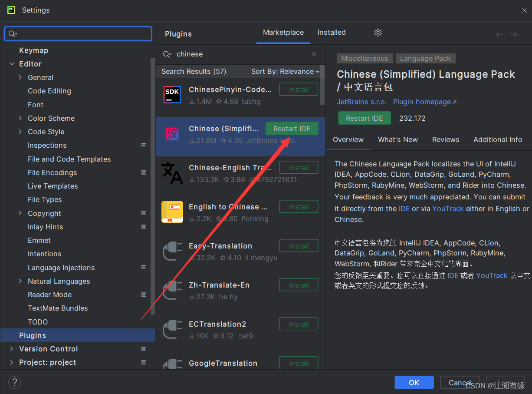Select Plugins in the settings tree

(78, 335)
